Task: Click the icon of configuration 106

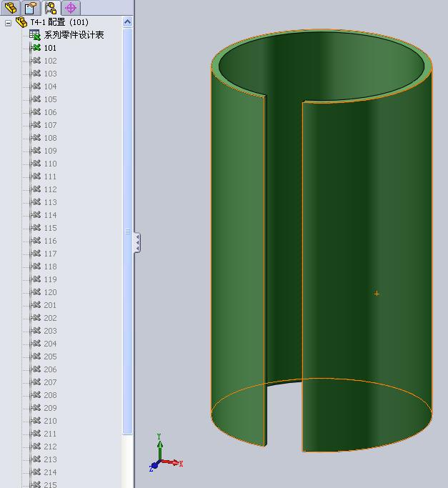Action: (x=36, y=112)
